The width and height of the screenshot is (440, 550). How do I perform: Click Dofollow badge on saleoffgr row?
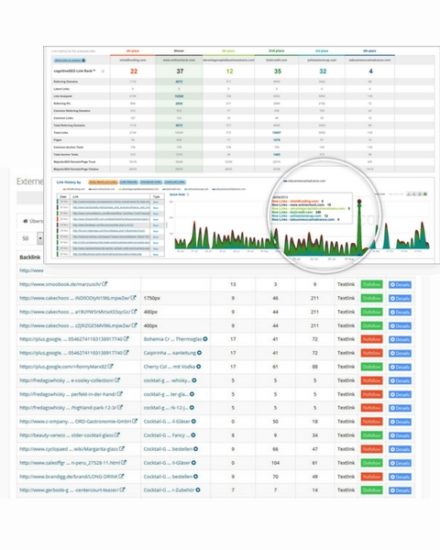click(x=372, y=463)
